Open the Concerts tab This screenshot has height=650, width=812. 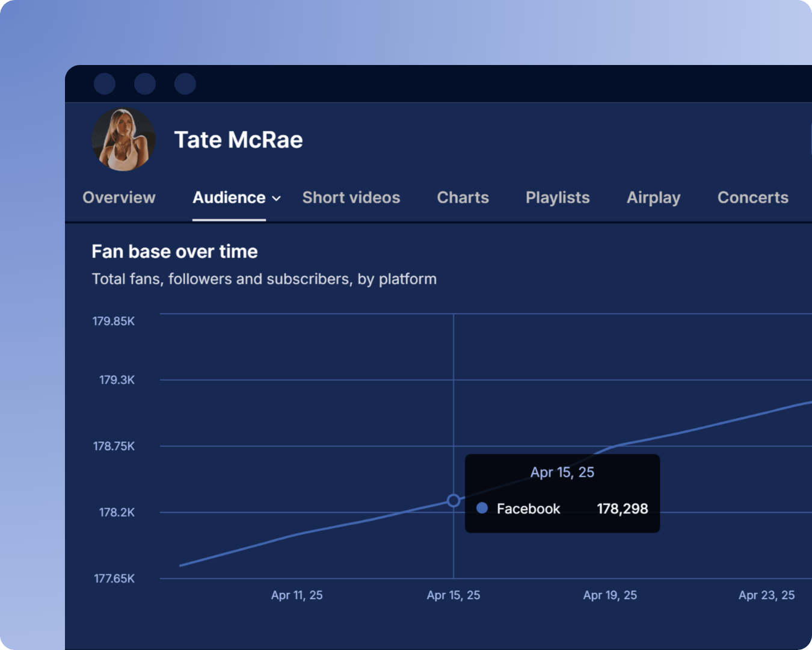pyautogui.click(x=752, y=197)
